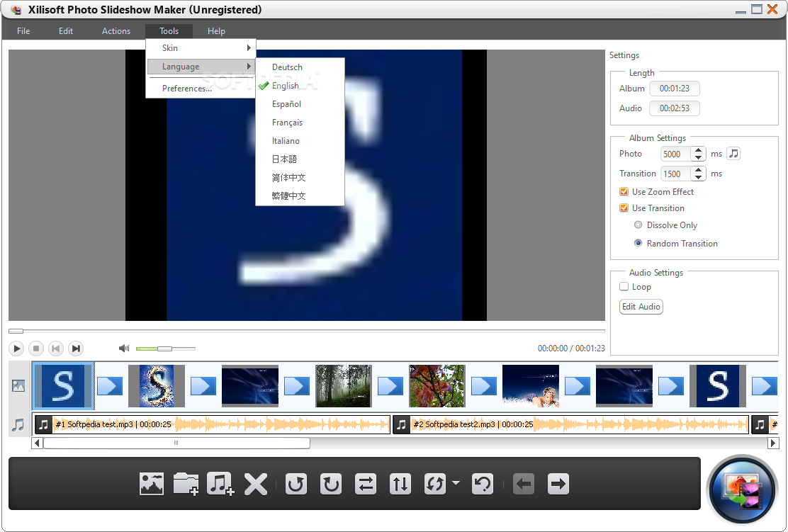Click the Transition duration field showing 1500
Viewport: 788px width, 532px height.
pos(676,174)
